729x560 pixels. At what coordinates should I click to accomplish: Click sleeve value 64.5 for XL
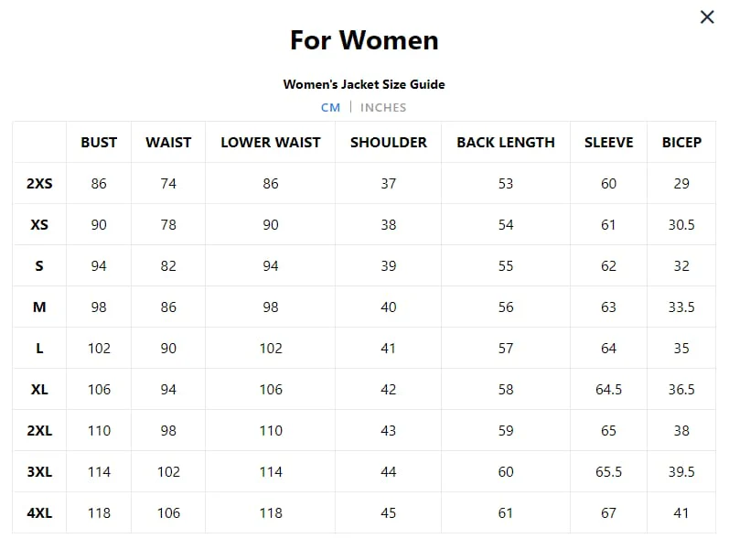pos(608,389)
